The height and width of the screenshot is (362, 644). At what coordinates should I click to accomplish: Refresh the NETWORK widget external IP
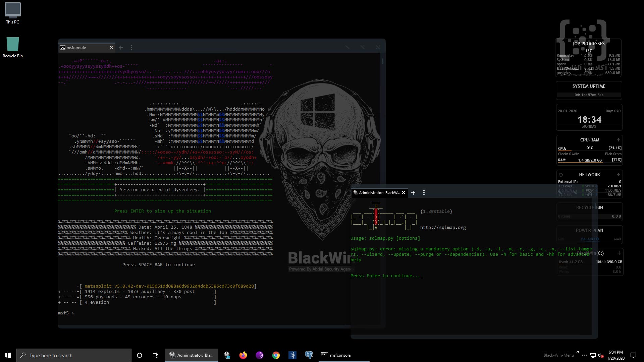pos(560,175)
